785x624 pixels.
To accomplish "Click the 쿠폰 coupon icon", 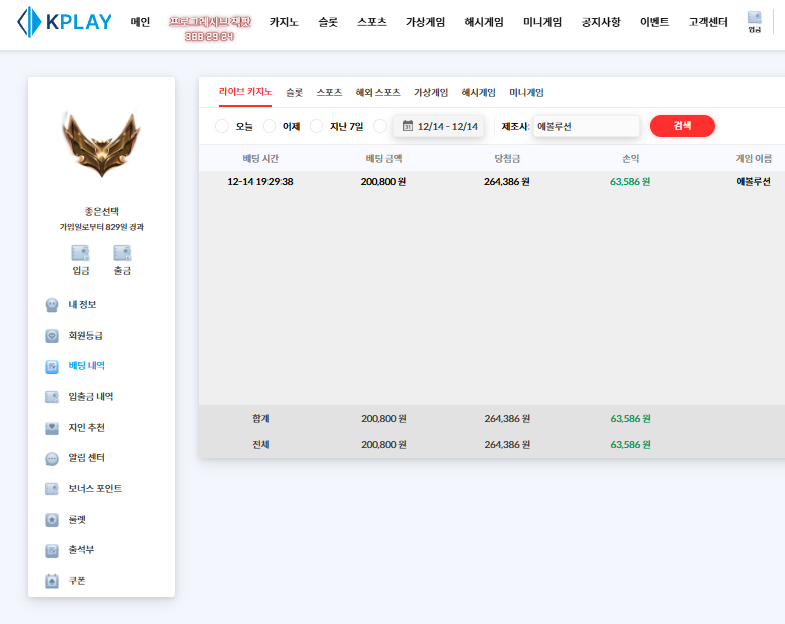I will 52,581.
